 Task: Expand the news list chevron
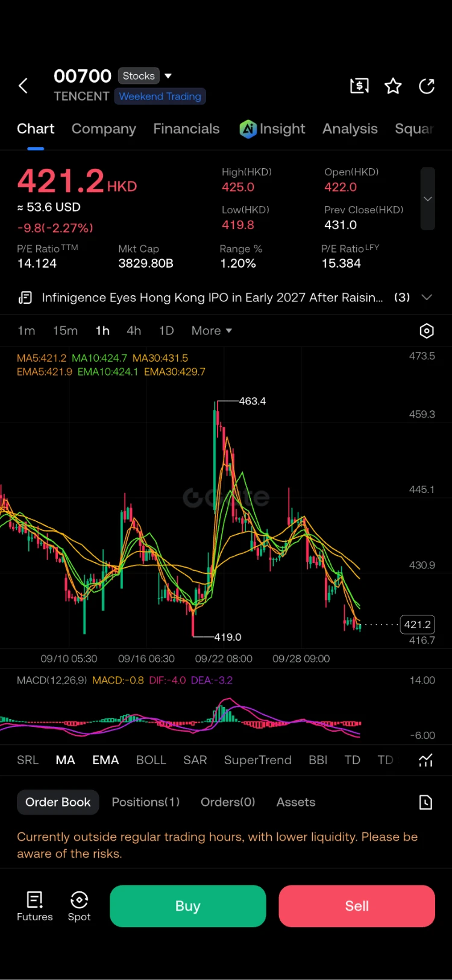(x=427, y=297)
